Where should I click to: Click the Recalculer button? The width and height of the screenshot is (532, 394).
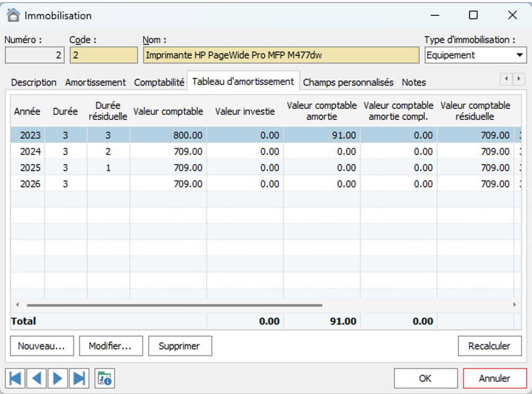tap(489, 346)
